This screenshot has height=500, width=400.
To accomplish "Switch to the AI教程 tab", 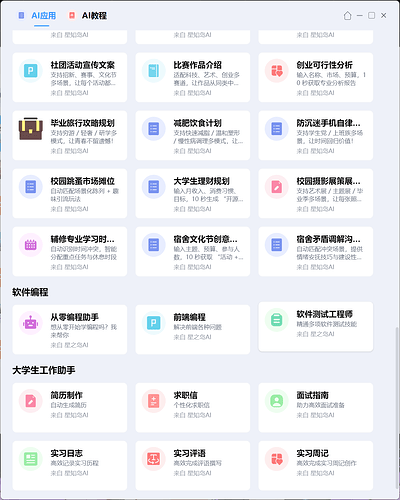I will (88, 16).
